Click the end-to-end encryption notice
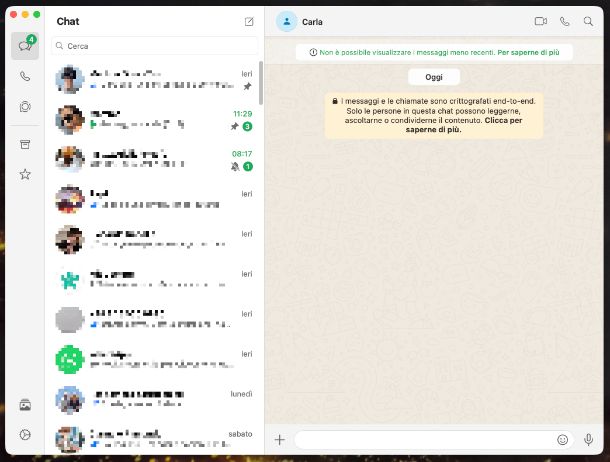Screen dimensions: 610x462 point(434,116)
